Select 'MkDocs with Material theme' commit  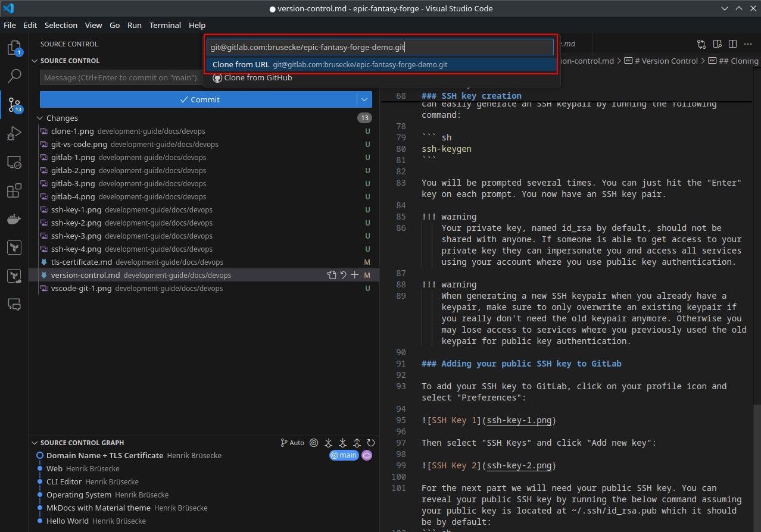click(x=204, y=508)
